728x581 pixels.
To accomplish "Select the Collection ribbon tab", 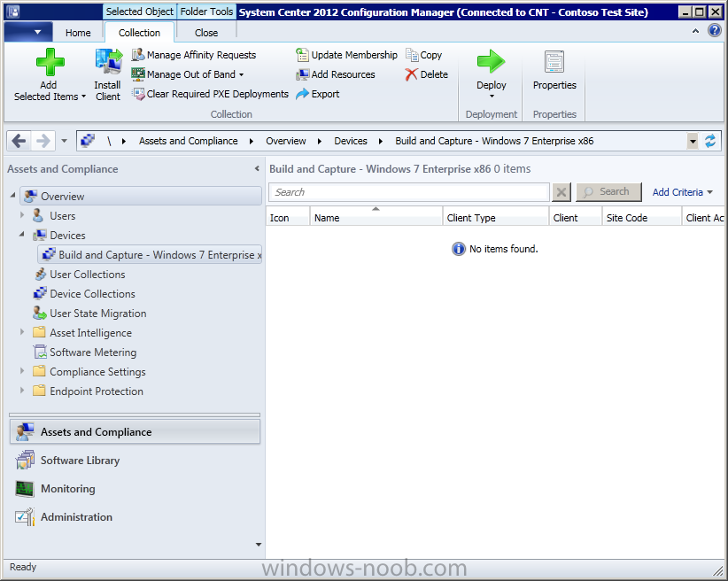I will tap(139, 33).
